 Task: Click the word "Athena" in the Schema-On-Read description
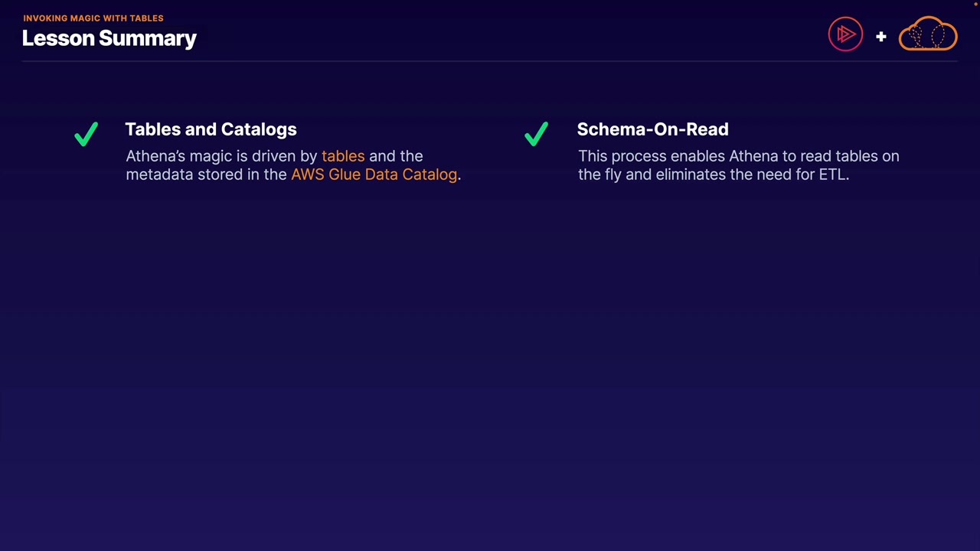[x=753, y=156]
